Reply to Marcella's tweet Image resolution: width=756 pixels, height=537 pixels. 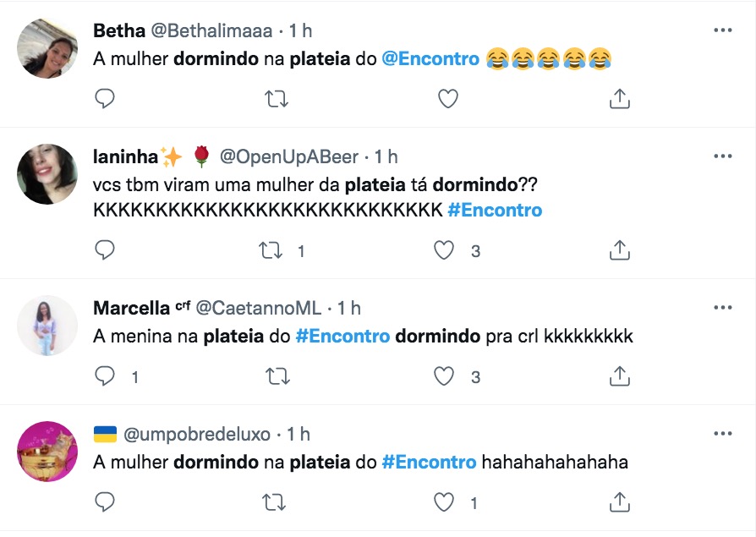click(x=104, y=375)
